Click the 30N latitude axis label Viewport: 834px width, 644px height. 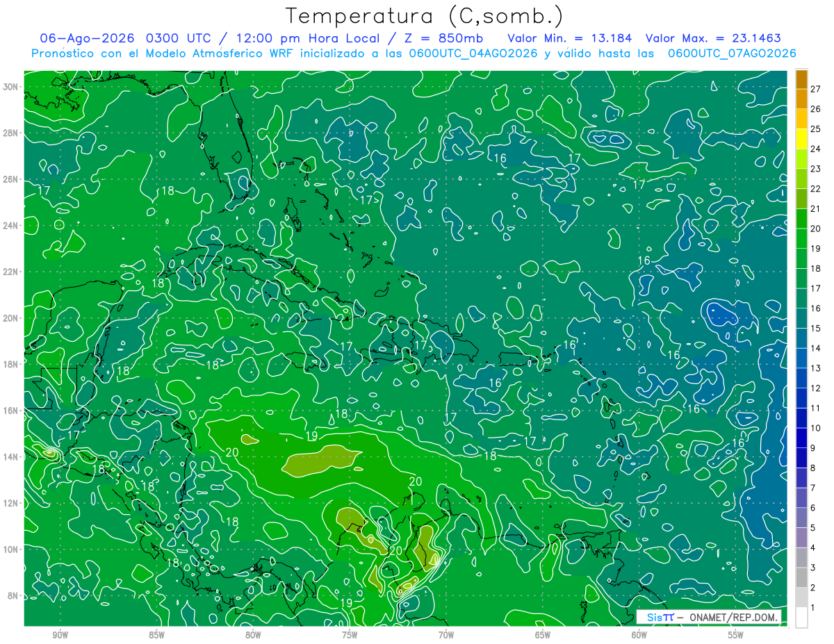12,87
